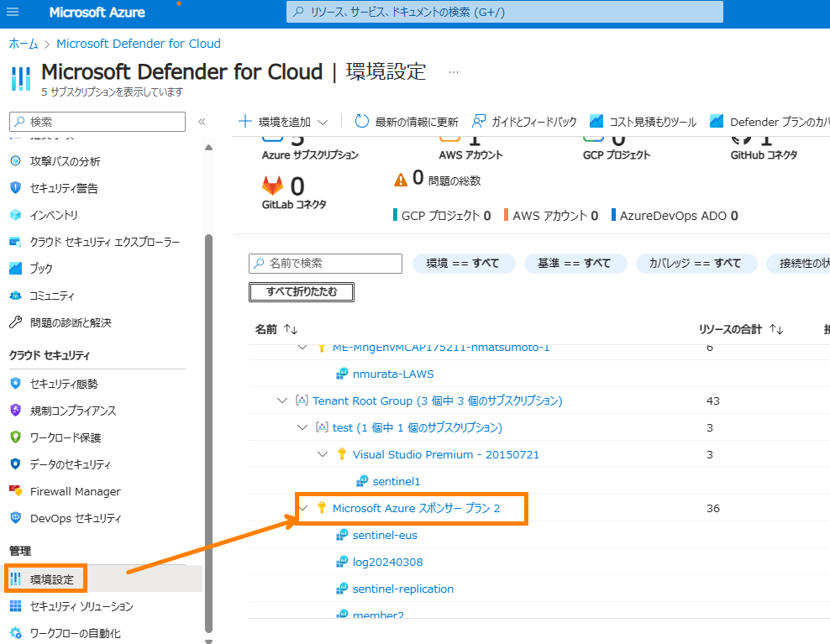
Task: Click the community cloud icon
Action: point(15,296)
